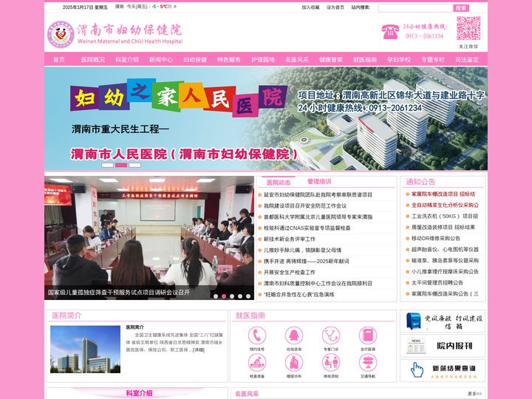Open 妇幼保健 navigation menu
Viewport: 532px width, 399px height.
point(195,59)
